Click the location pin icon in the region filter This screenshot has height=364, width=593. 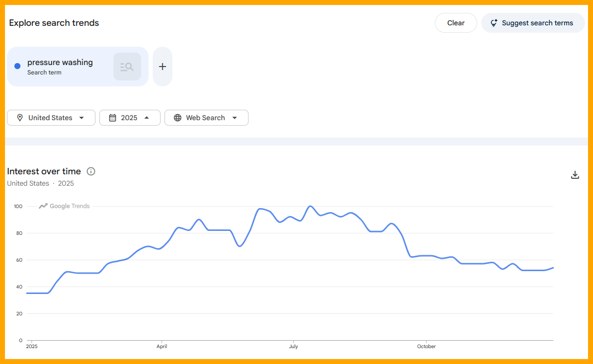point(20,118)
